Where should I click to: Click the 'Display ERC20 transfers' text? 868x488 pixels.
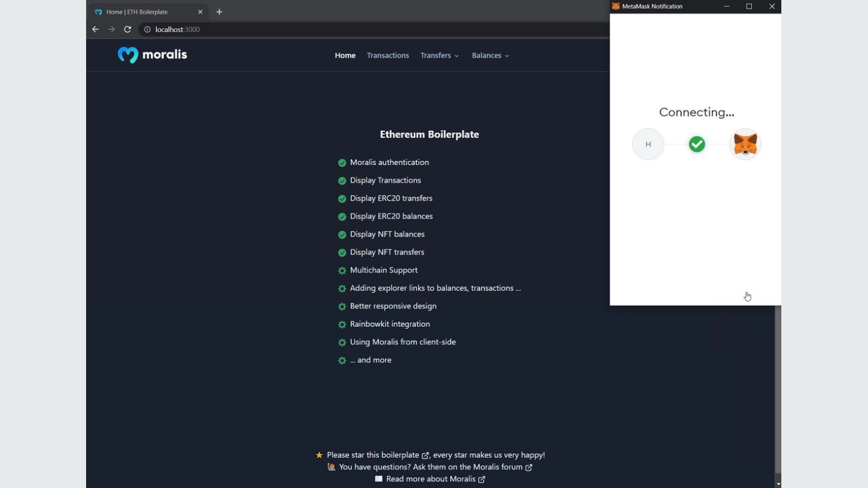tap(391, 198)
